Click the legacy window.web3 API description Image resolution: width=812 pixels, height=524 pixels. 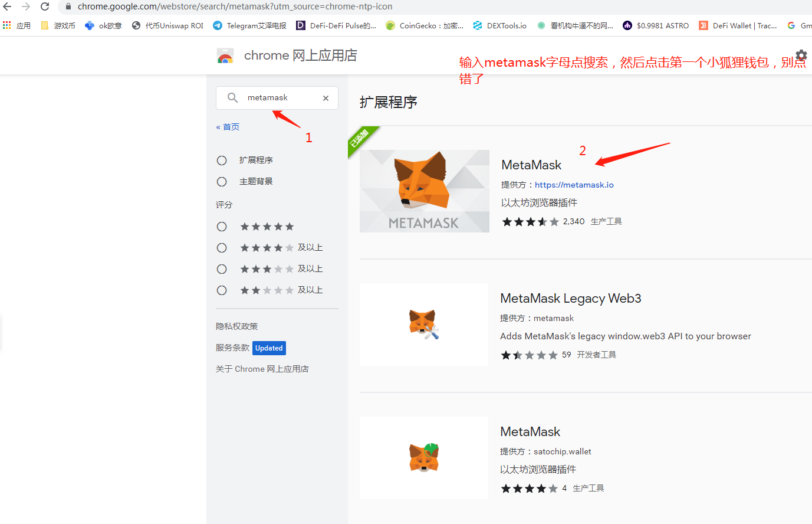(x=626, y=336)
